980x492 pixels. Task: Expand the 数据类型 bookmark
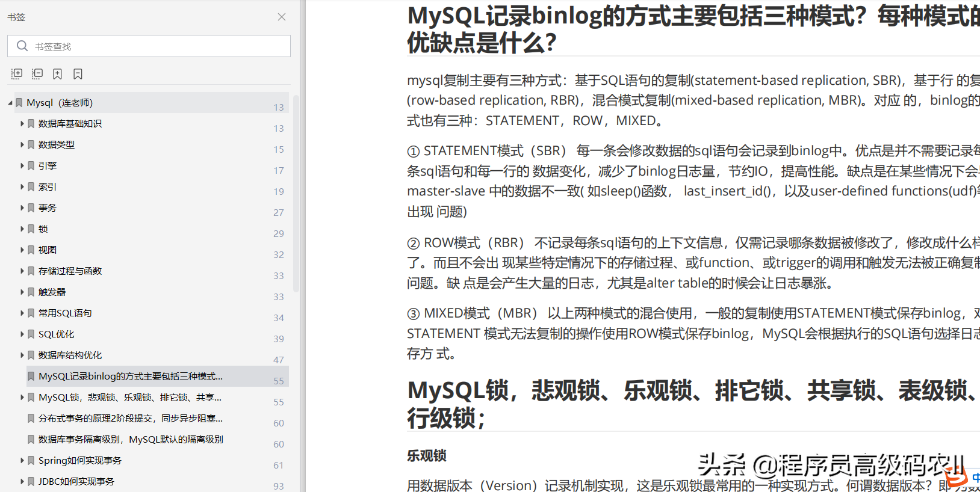point(22,144)
